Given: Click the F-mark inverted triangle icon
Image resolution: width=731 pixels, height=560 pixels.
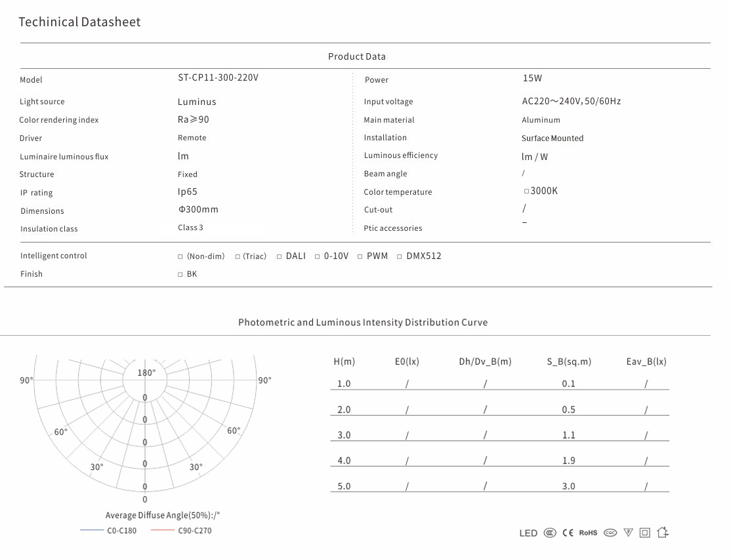Looking at the screenshot, I should tap(628, 533).
